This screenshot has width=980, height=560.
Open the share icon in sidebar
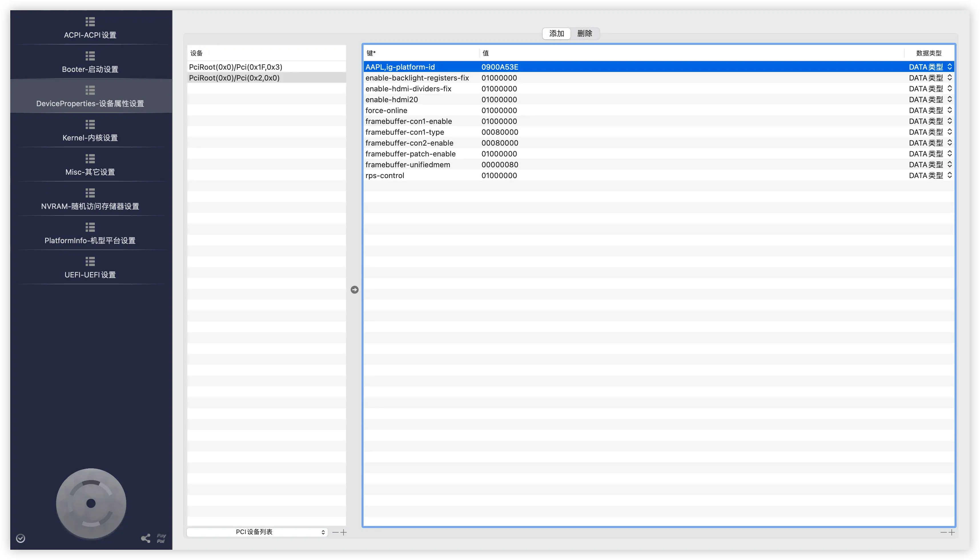(x=145, y=538)
